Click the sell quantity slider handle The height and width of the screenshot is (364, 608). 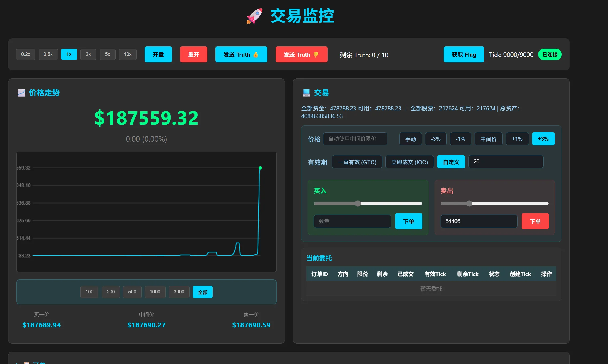(x=469, y=204)
